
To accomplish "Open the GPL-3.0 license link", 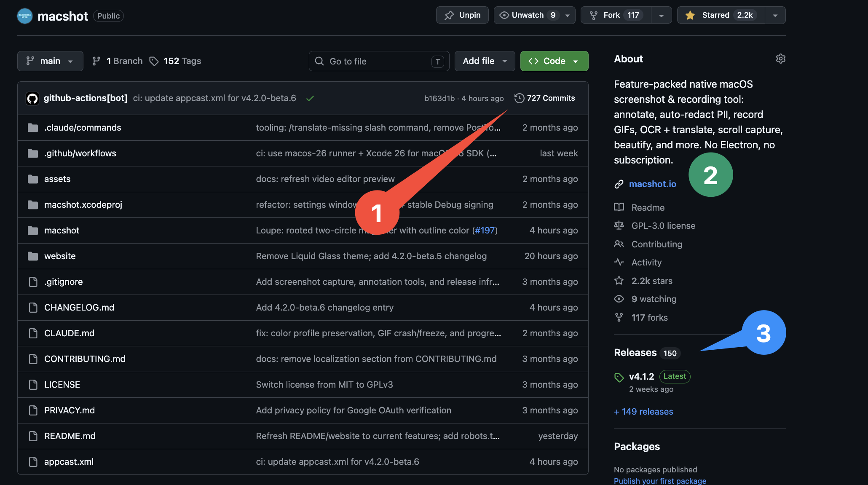I will 663,226.
